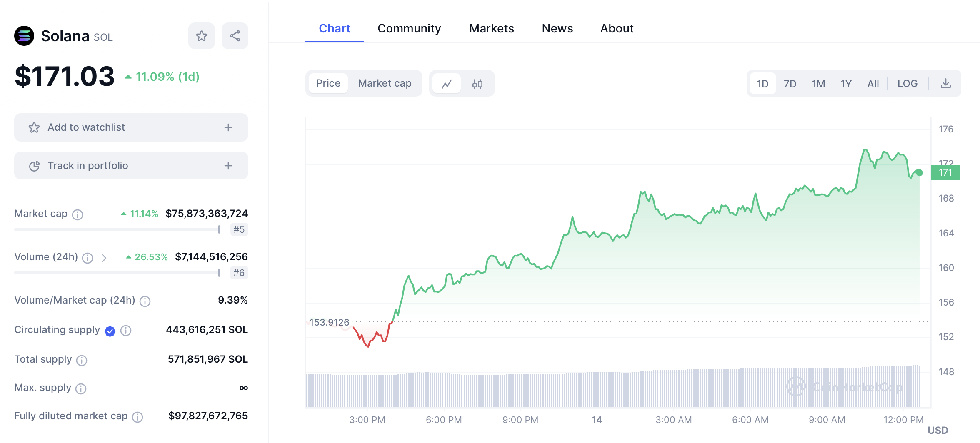
Task: Expand the Volume (24h) chevron arrow
Action: coord(104,258)
